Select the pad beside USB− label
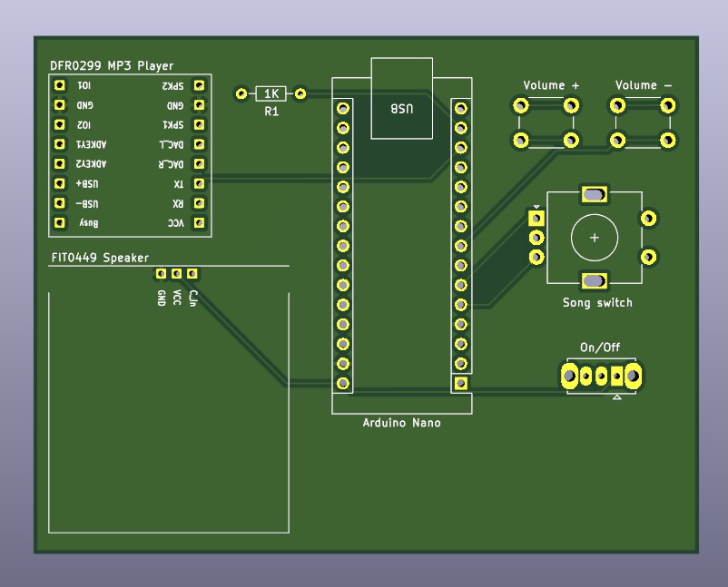 pos(59,203)
